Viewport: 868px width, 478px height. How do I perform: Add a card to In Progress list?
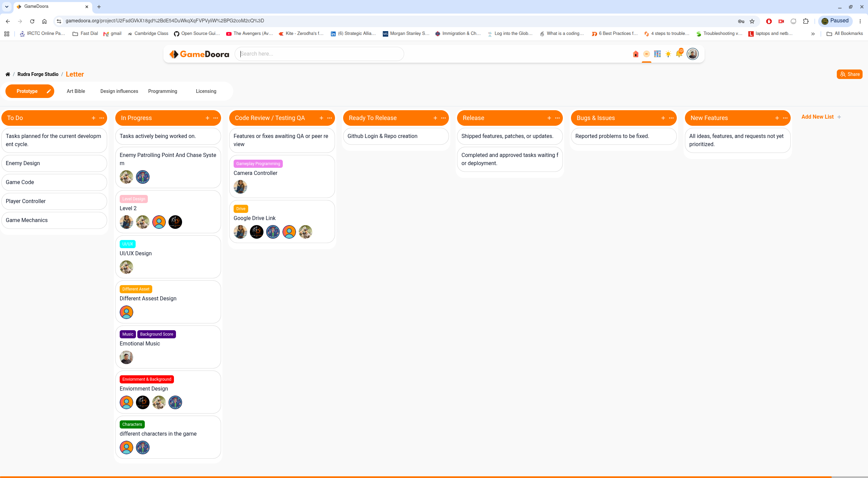point(208,118)
